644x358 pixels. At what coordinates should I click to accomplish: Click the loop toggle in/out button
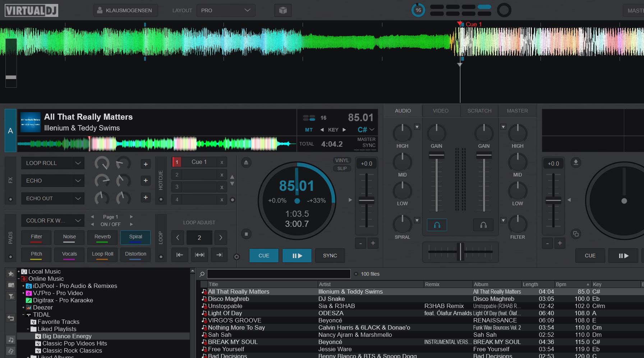pos(199,255)
